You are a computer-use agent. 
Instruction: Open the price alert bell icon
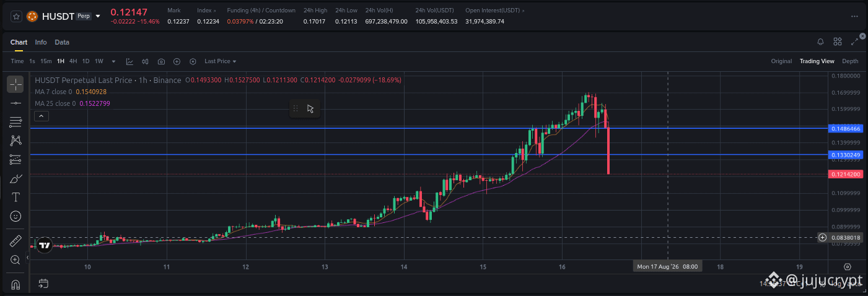pos(820,41)
